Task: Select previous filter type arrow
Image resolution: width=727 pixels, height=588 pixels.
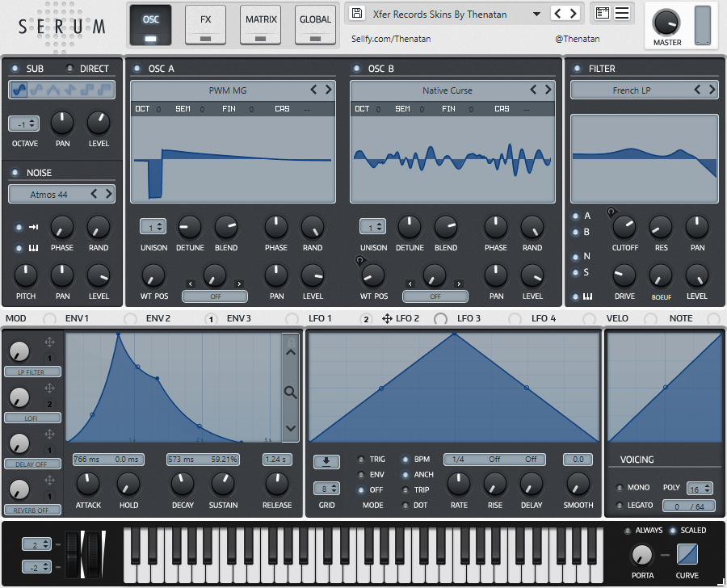Action: pos(697,90)
